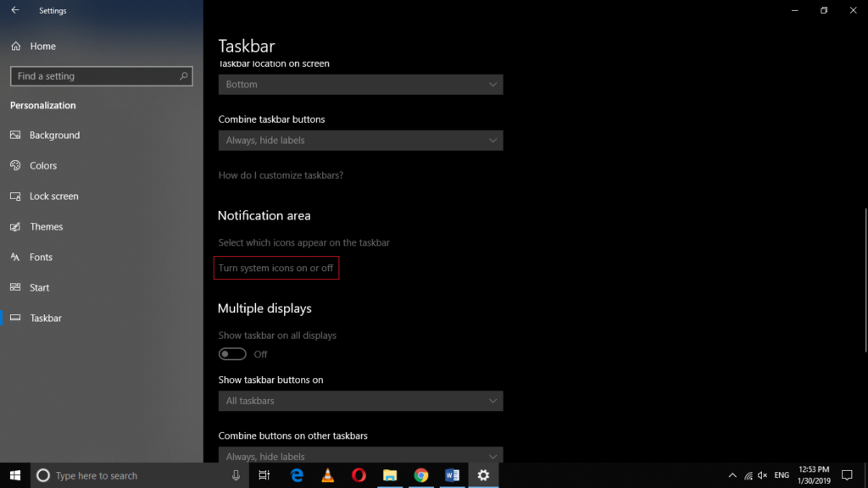Open the Background personalization page
Image resolution: width=868 pixels, height=488 pixels.
pos(54,135)
